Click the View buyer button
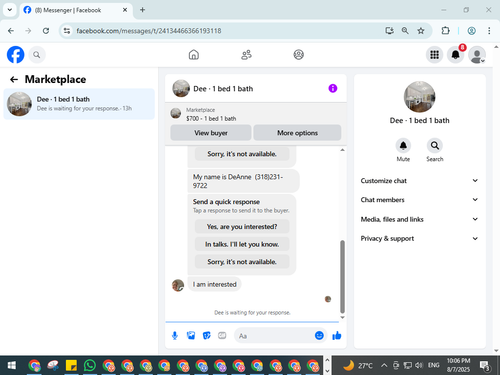500x375 pixels. (211, 133)
